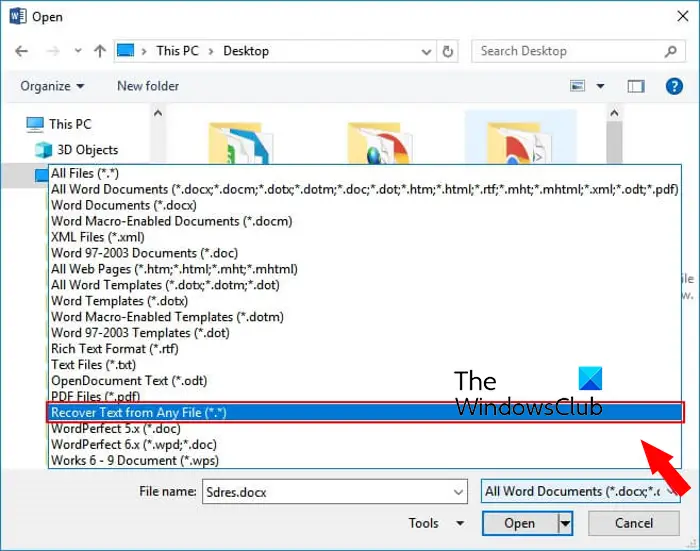Open Help with the question mark

pos(674,86)
